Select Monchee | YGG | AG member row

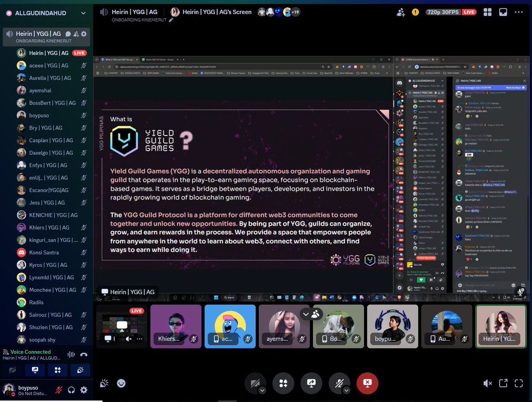[x=51, y=290]
